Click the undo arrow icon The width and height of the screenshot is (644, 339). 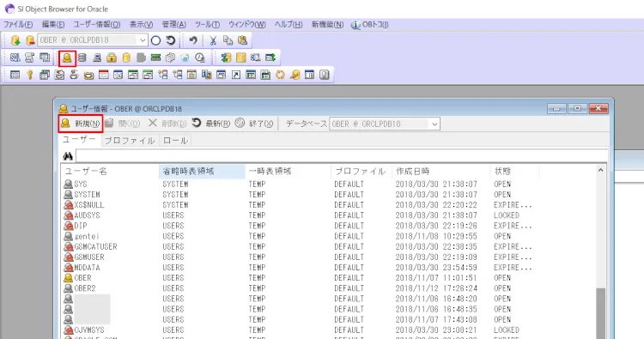tap(193, 40)
